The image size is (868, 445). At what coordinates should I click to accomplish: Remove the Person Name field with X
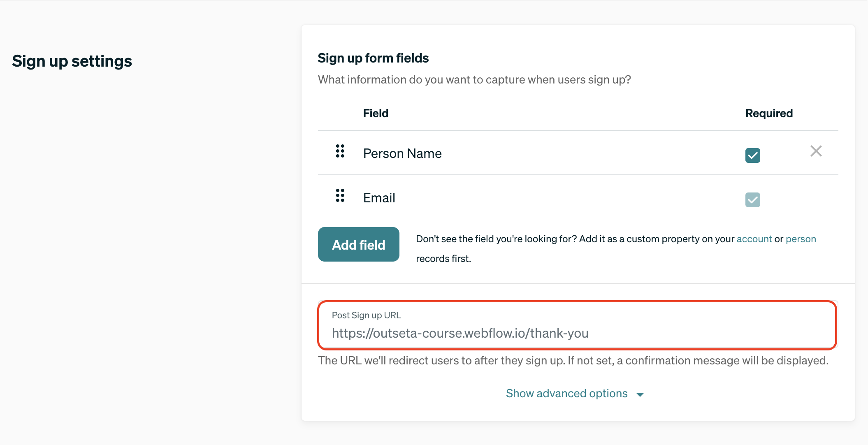click(816, 151)
